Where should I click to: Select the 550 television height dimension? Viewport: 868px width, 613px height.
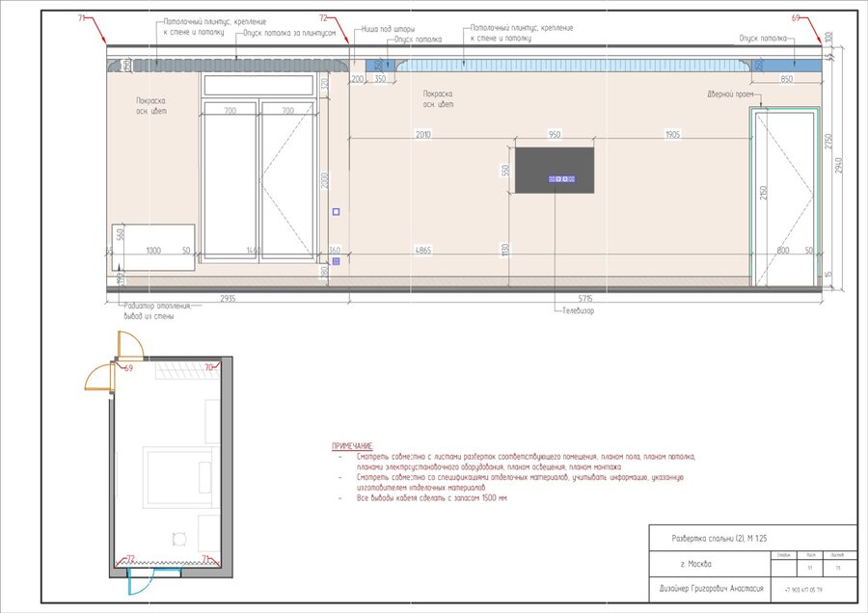coord(504,171)
